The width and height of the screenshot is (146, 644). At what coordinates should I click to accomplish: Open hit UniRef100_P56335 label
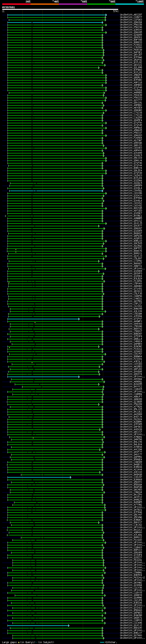[x=131, y=25]
